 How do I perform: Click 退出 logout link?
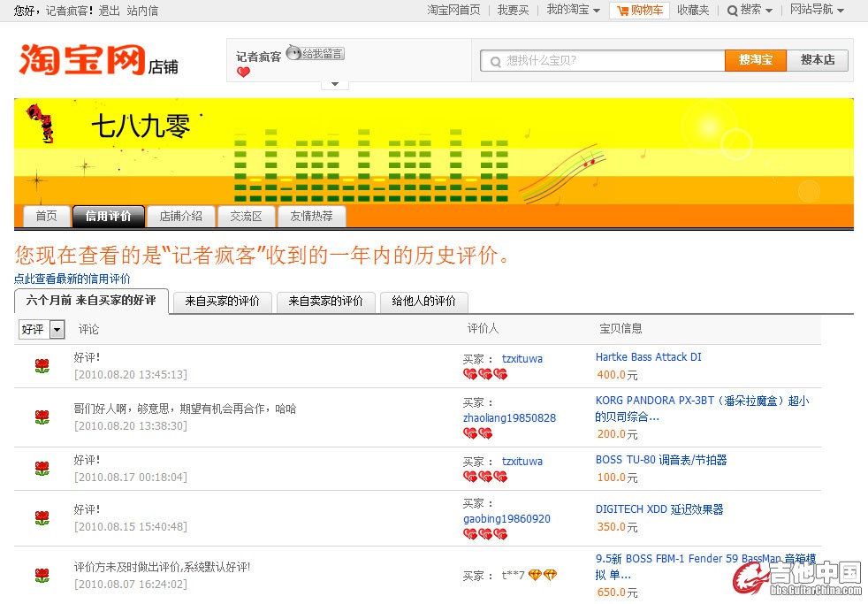pos(109,11)
